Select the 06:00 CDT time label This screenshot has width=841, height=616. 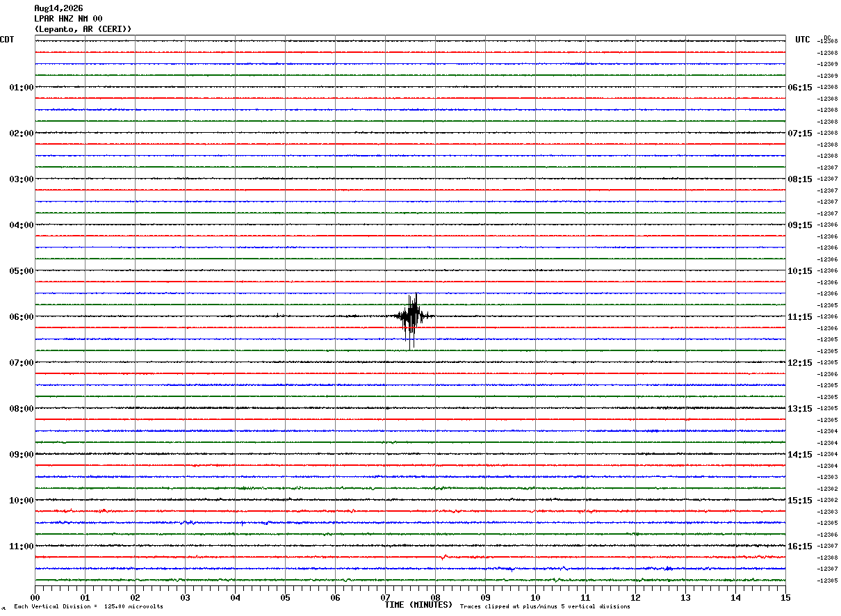[21, 317]
